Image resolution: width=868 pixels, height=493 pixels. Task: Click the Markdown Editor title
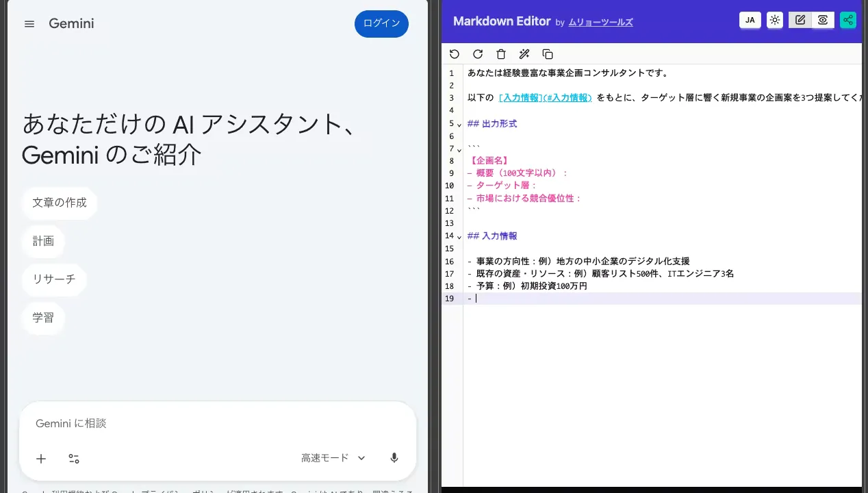[502, 21]
